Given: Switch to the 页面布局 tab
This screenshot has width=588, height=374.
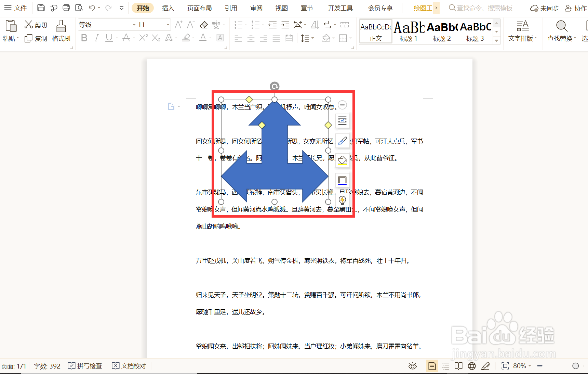Looking at the screenshot, I should pyautogui.click(x=199, y=8).
